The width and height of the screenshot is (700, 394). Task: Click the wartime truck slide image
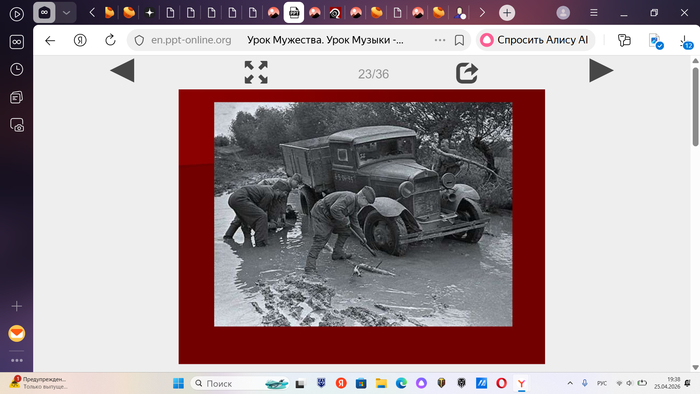363,214
